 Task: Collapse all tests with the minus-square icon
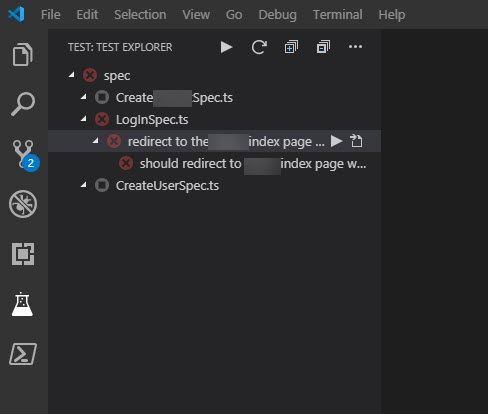pos(323,47)
